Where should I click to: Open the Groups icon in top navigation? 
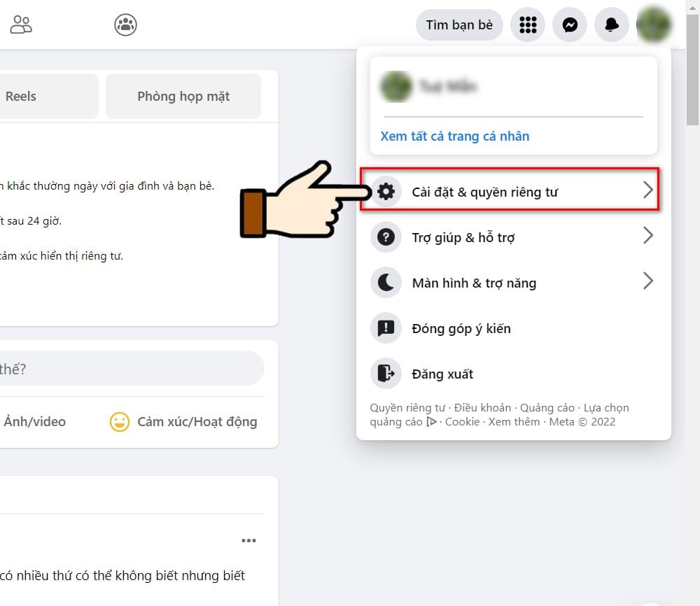coord(125,25)
